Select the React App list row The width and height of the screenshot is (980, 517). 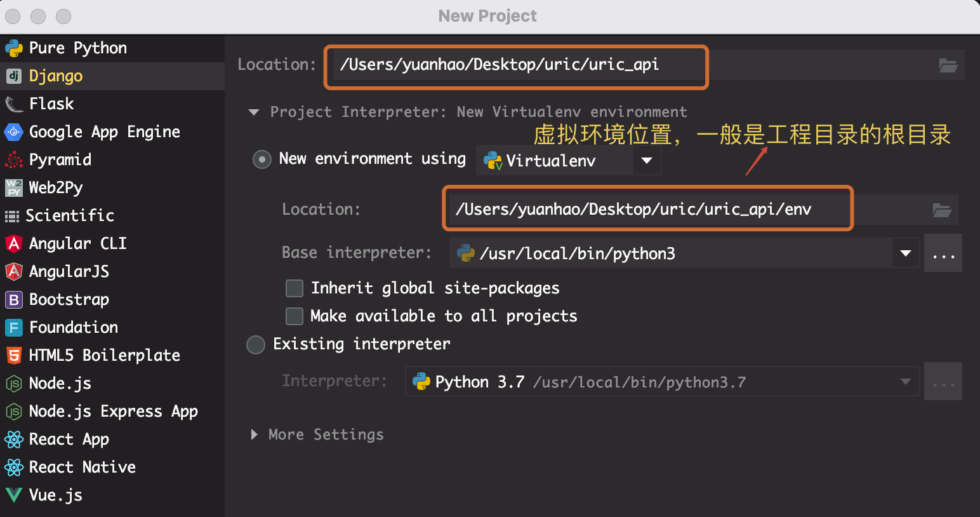pyautogui.click(x=112, y=440)
